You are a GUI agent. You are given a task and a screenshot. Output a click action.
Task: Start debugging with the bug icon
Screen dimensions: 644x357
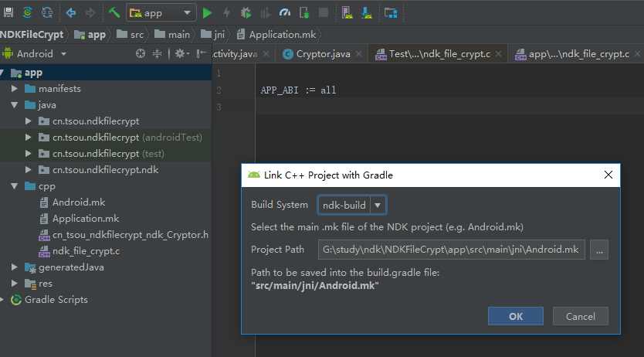tap(246, 13)
